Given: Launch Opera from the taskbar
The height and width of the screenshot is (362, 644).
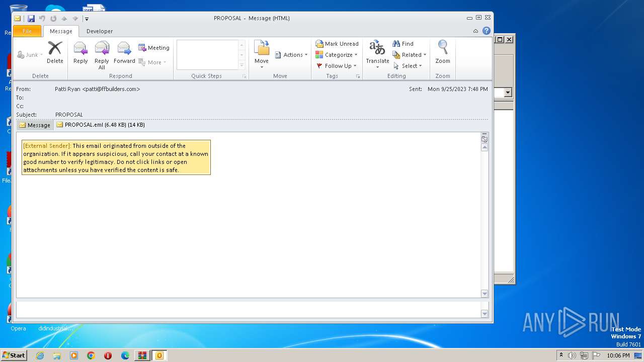Looking at the screenshot, I should tap(108, 355).
